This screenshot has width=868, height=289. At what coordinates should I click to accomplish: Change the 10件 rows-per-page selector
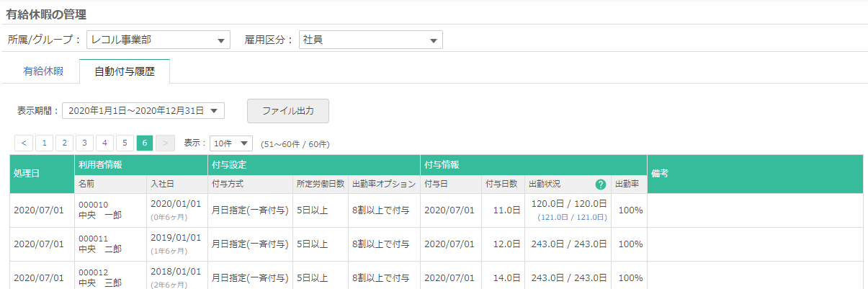(231, 143)
